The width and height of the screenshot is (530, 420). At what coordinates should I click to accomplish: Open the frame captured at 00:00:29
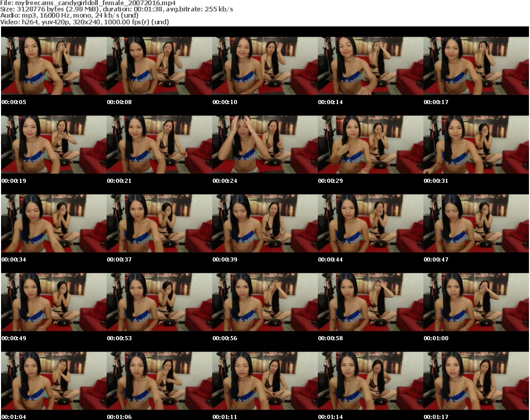coord(371,144)
